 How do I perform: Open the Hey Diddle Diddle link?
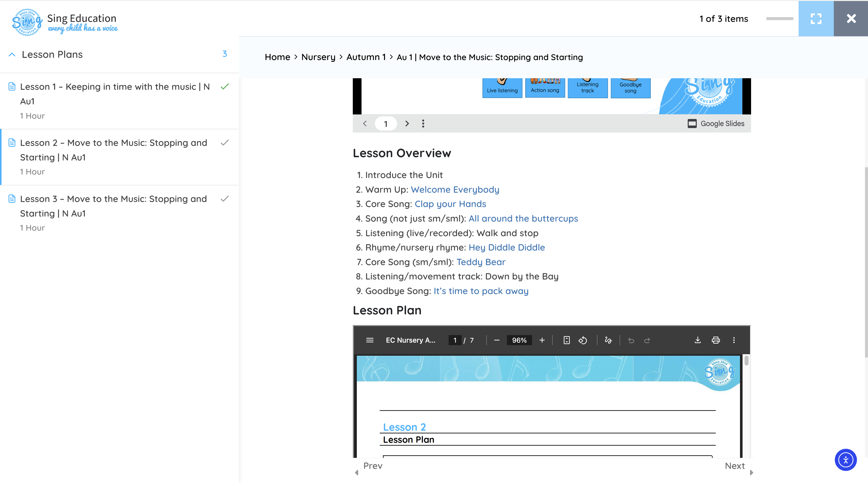coord(506,247)
